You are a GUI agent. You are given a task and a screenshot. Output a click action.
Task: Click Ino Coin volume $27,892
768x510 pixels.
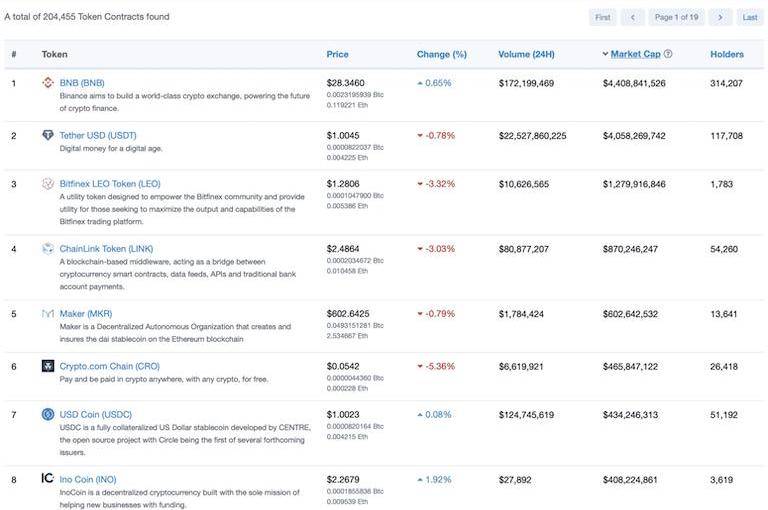[x=515, y=480]
